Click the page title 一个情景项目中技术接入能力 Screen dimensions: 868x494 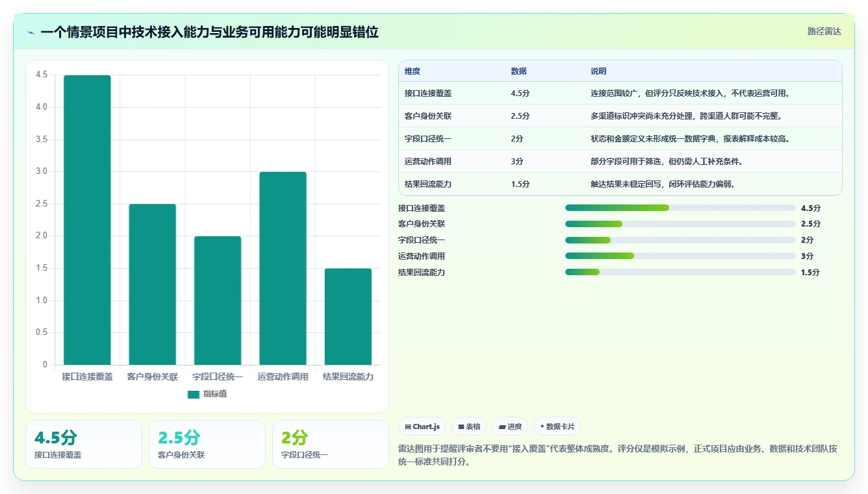210,32
